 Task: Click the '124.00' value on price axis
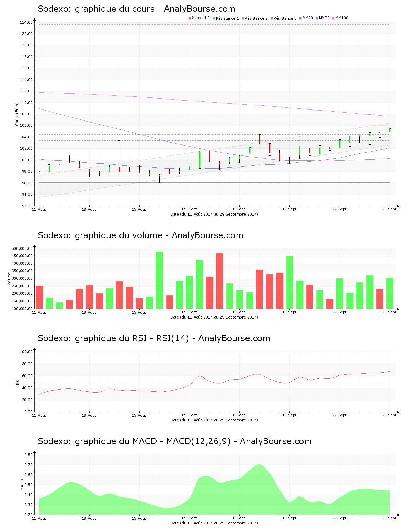26,22
